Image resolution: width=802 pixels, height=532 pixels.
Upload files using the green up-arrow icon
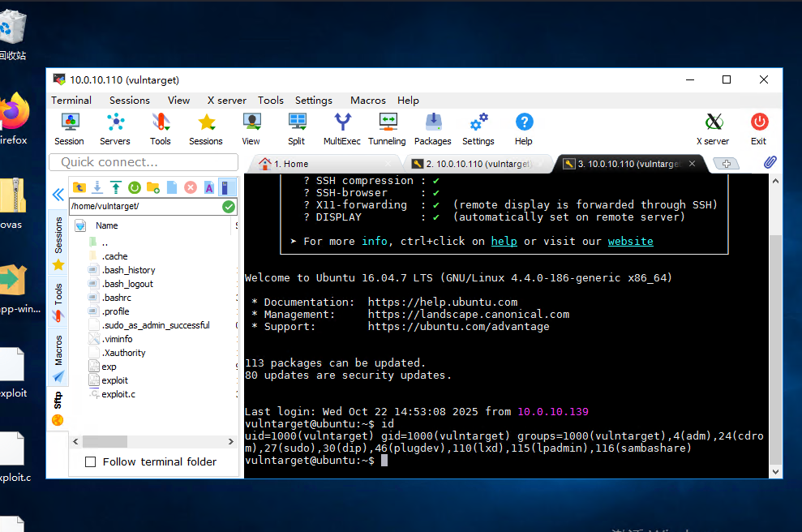click(115, 187)
